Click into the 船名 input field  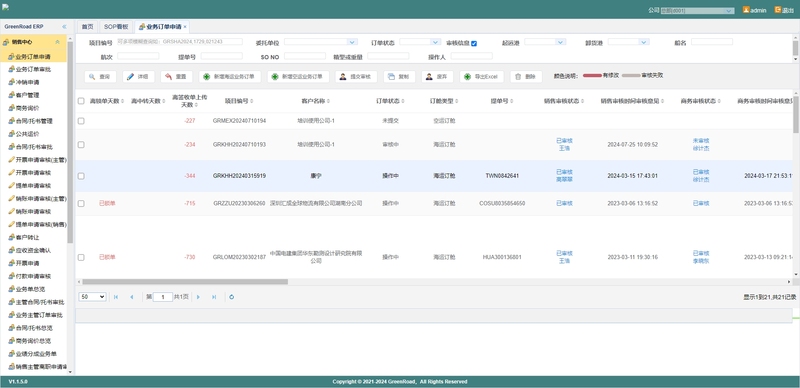712,42
